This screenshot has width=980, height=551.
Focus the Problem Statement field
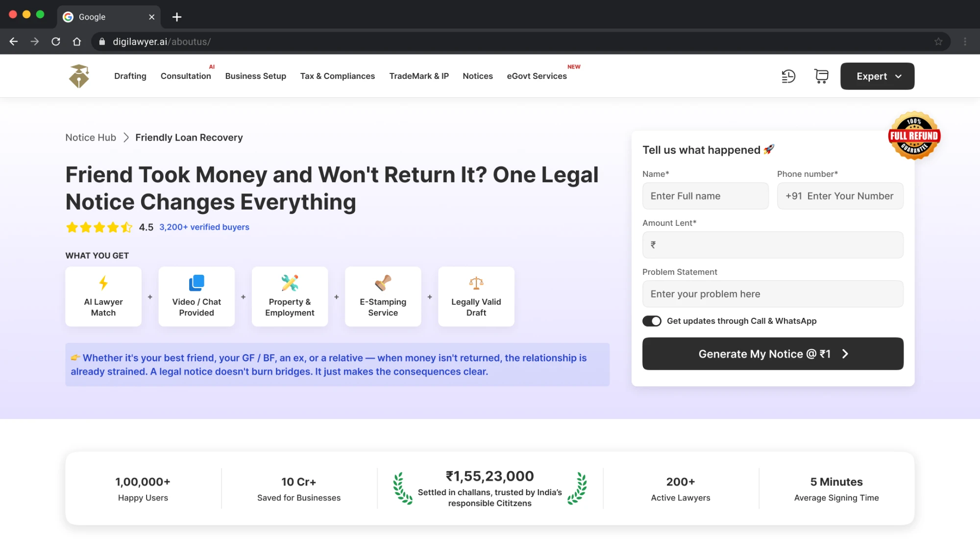[x=773, y=294]
